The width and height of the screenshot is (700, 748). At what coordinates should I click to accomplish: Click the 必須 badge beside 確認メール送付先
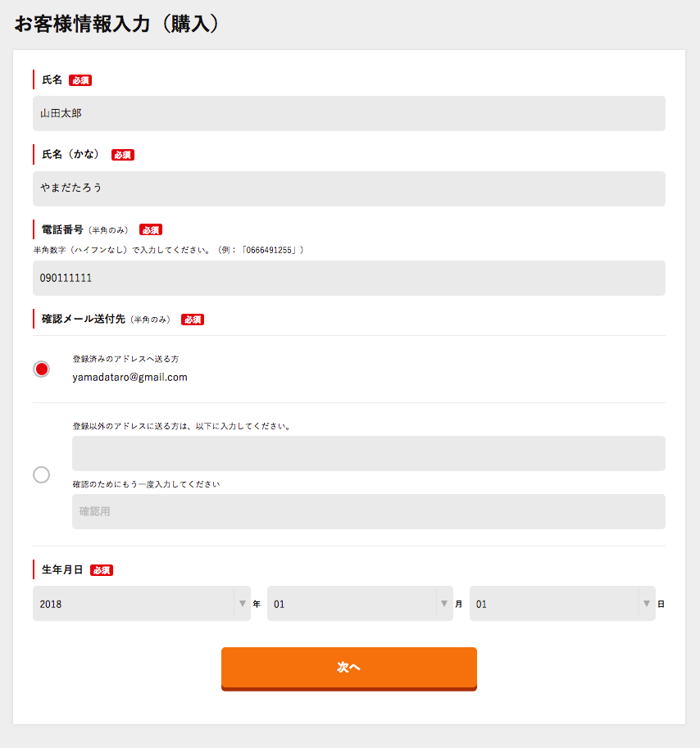point(193,320)
